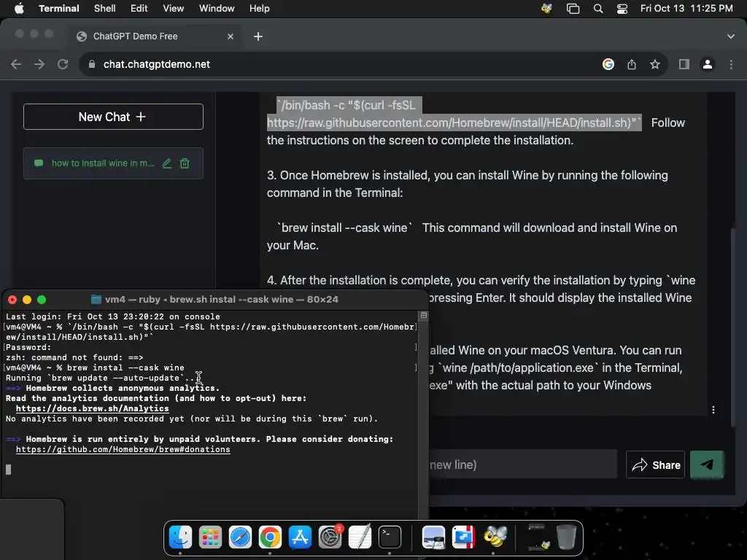
Task: Toggle the Chrome side panel
Action: click(684, 64)
